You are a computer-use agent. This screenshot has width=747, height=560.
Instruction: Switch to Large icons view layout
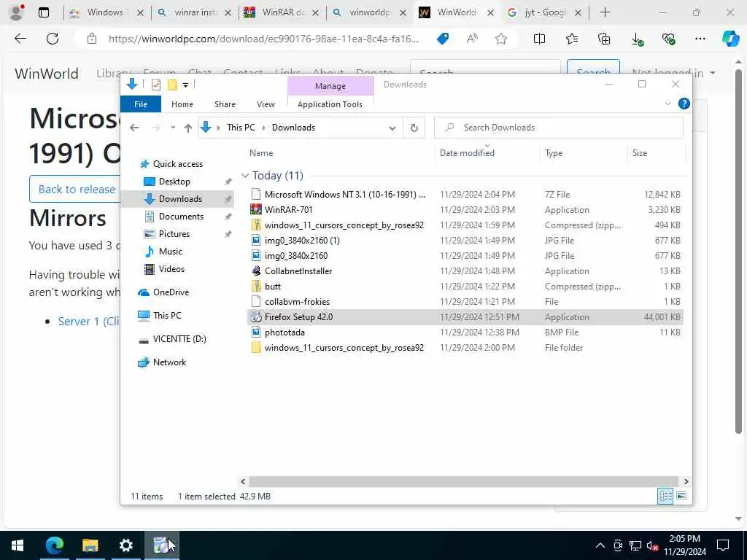(x=681, y=496)
